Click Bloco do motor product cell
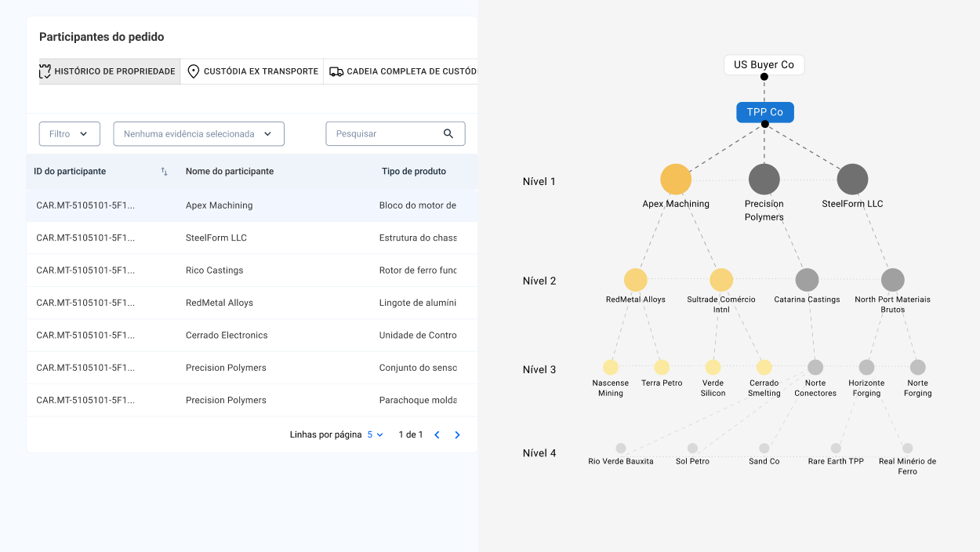The image size is (980, 552). point(418,205)
